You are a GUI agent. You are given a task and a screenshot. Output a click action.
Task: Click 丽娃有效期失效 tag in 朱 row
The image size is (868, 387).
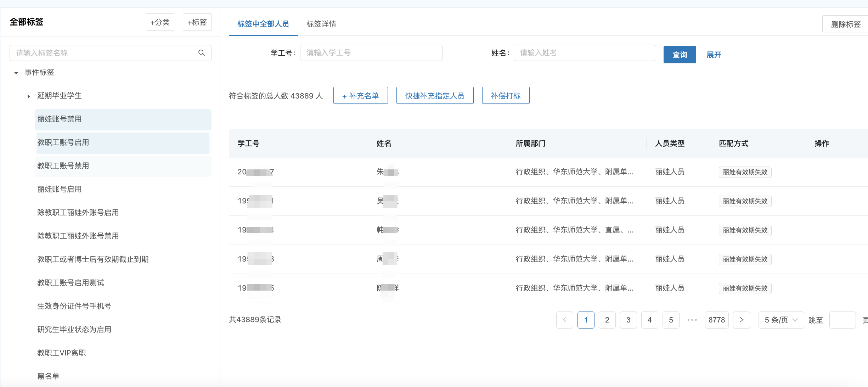(x=745, y=172)
